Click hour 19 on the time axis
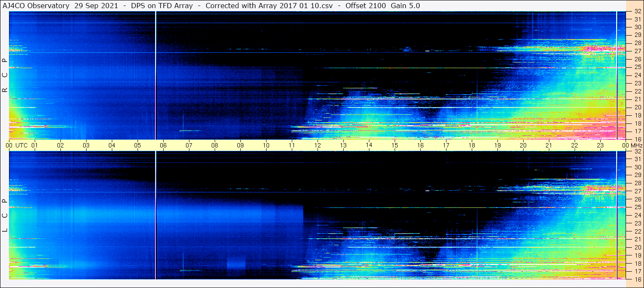Screen dimensions: 644x288 (x=497, y=145)
